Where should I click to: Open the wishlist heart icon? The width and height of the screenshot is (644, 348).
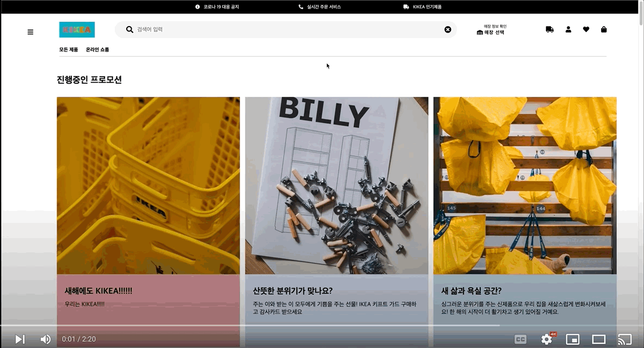[586, 29]
